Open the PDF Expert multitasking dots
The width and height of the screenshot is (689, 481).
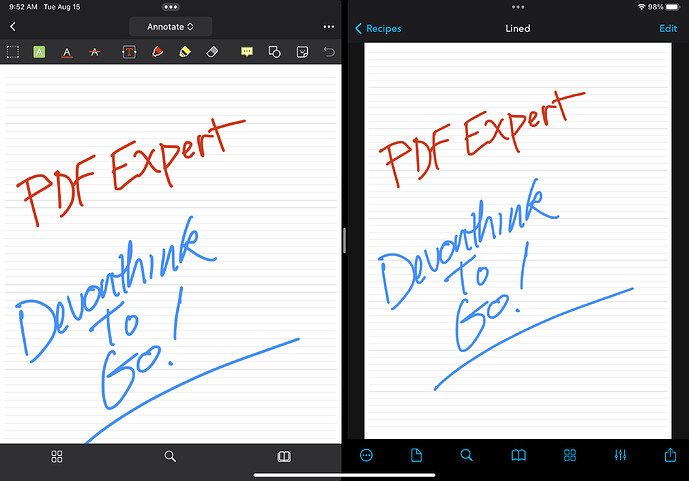(170, 7)
